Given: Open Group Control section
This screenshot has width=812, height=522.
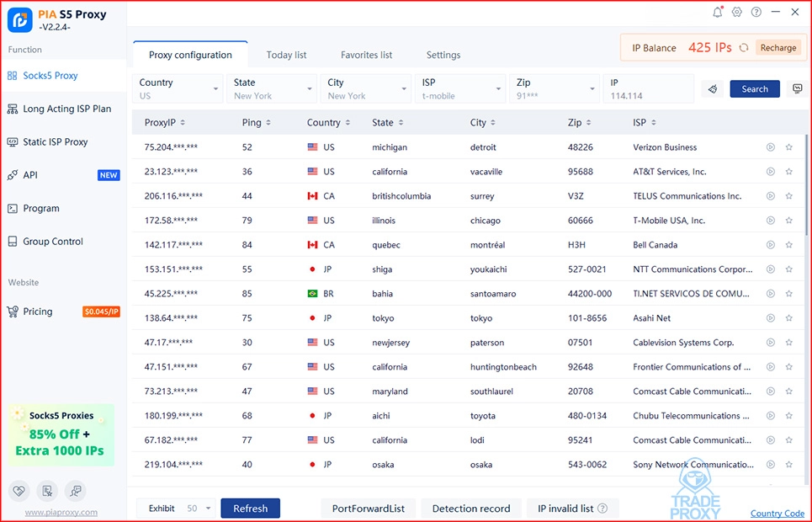Looking at the screenshot, I should point(63,242).
